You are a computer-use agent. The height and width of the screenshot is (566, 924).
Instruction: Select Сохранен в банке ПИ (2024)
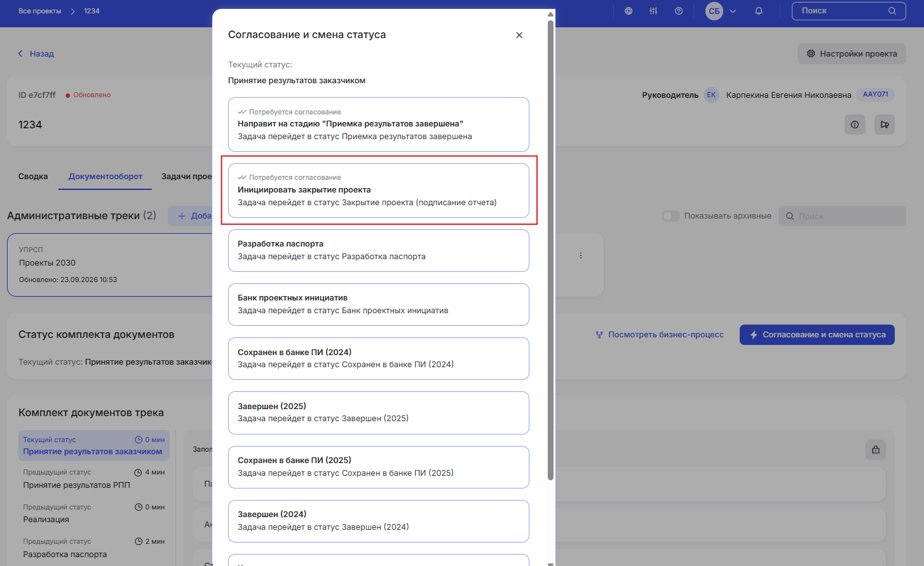379,358
